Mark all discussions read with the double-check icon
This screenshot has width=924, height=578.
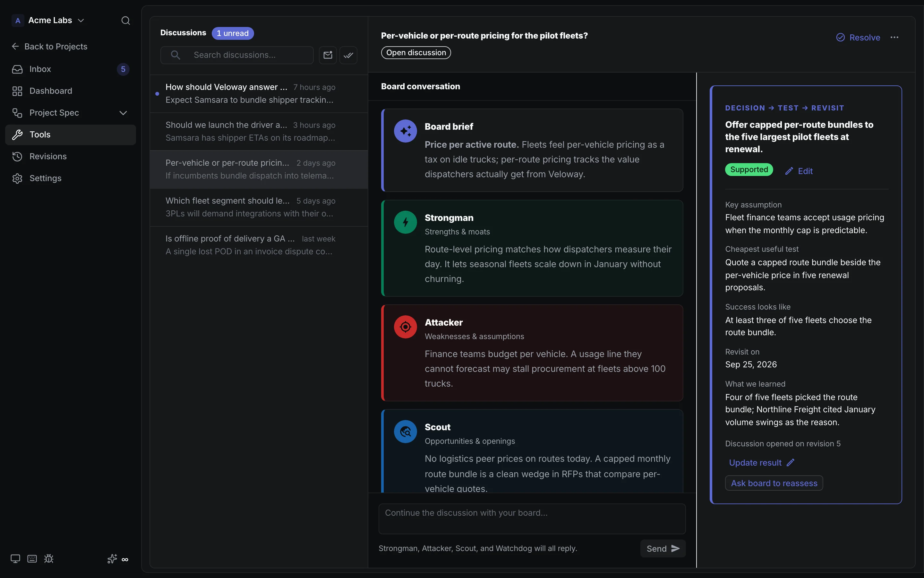348,55
